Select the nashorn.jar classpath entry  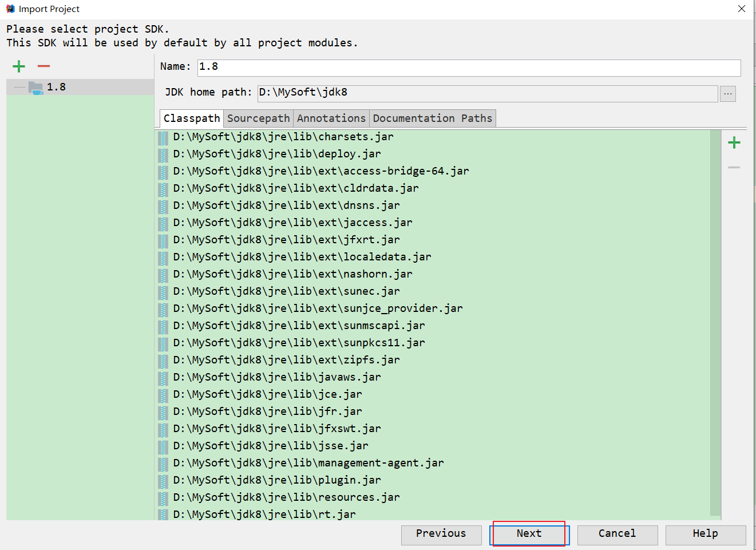pyautogui.click(x=292, y=274)
